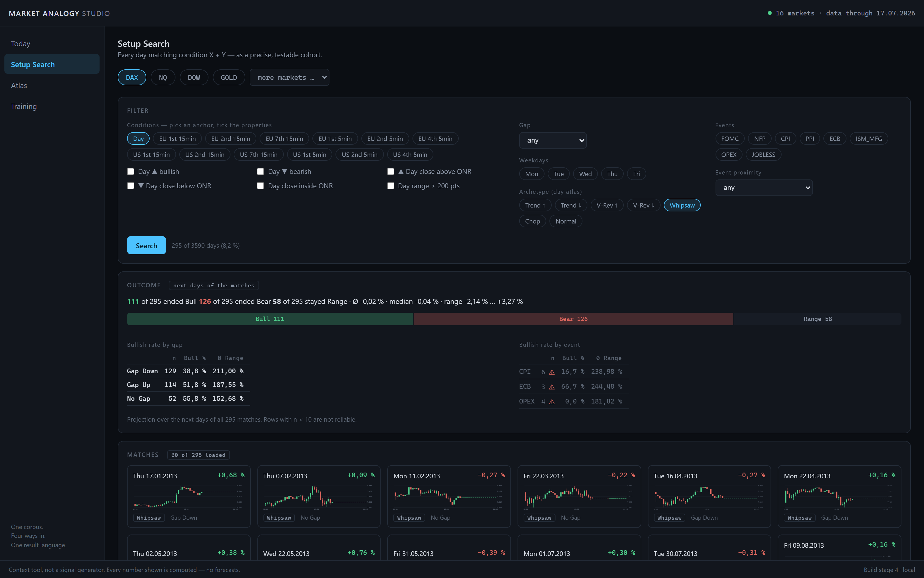Switch to the NQ market
This screenshot has width=924, height=578.
click(163, 78)
